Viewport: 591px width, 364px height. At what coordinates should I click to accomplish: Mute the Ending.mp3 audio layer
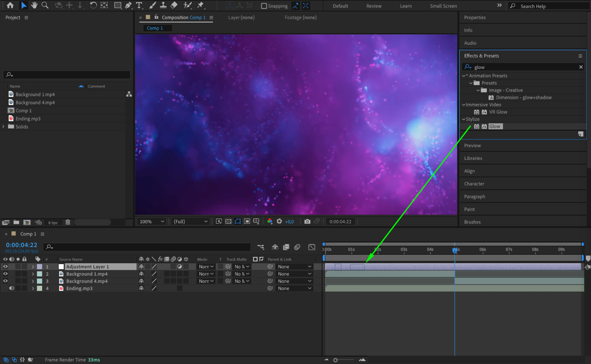[12, 288]
